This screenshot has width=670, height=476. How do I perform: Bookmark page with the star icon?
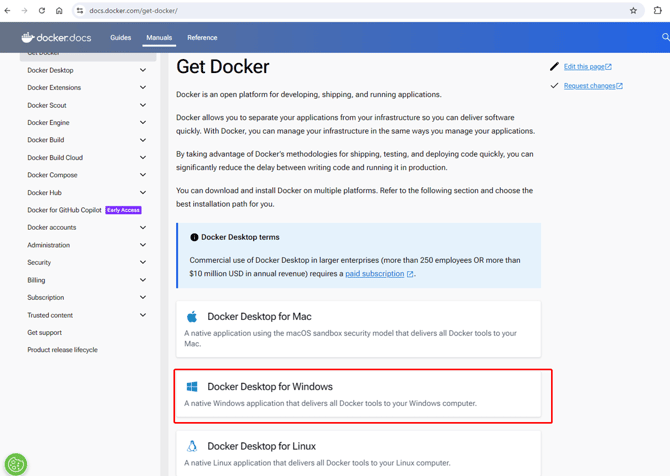pyautogui.click(x=633, y=11)
